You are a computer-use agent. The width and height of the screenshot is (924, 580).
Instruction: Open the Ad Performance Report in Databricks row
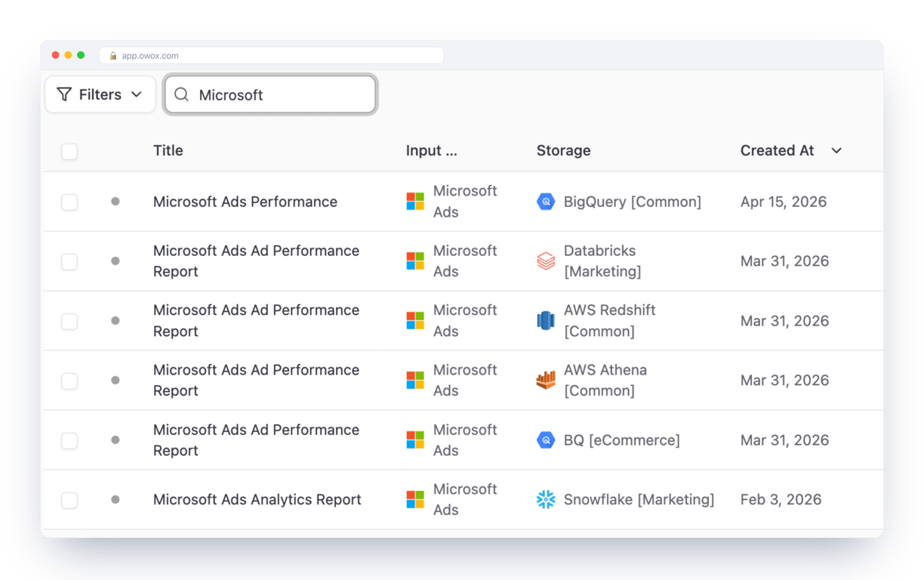point(257,261)
